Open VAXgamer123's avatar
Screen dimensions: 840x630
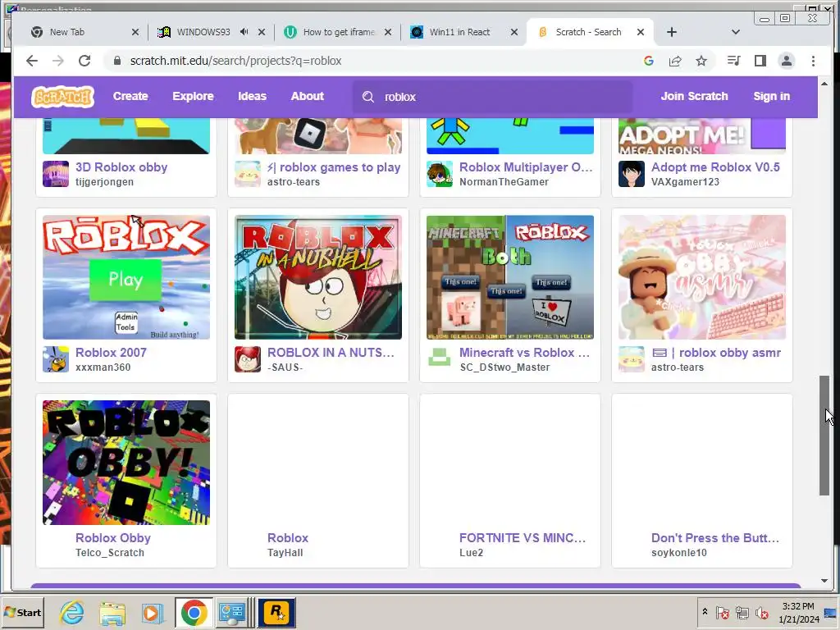point(632,174)
